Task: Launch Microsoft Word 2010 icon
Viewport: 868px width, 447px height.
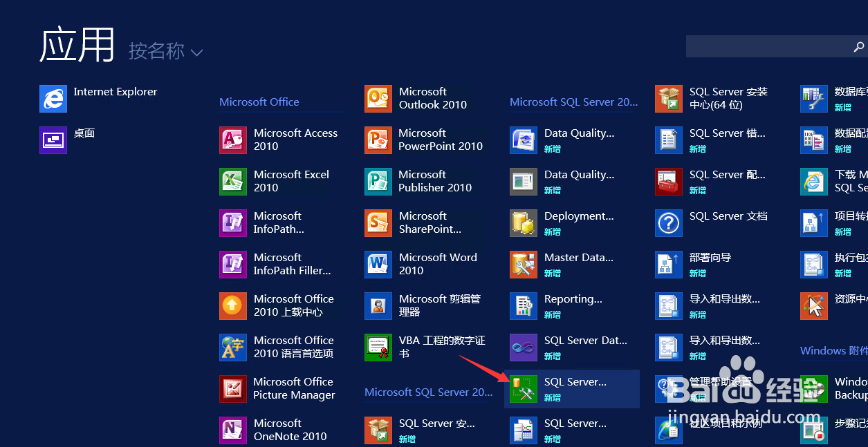Action: pos(378,265)
